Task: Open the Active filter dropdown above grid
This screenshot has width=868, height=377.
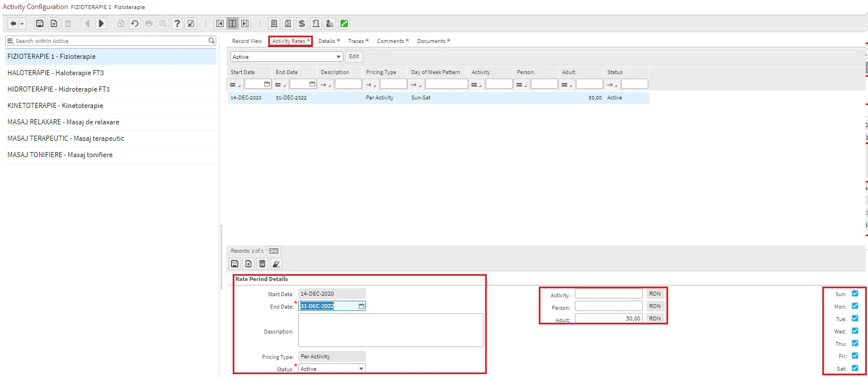Action: (x=286, y=57)
